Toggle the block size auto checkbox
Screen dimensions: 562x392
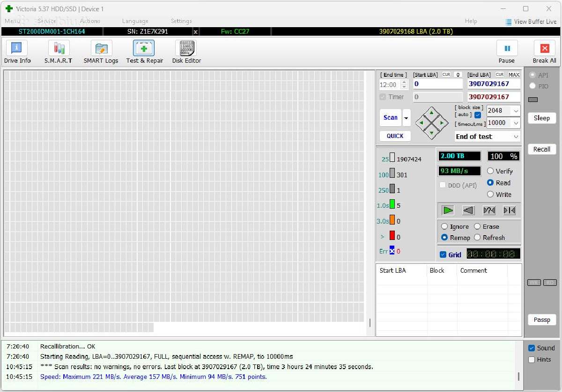coord(478,115)
